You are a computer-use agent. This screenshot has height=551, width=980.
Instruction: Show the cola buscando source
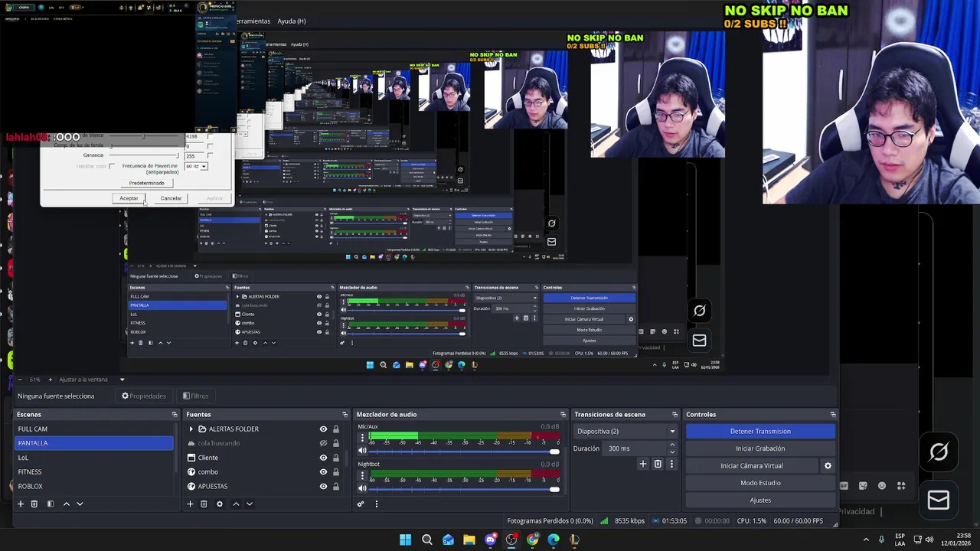tap(323, 443)
